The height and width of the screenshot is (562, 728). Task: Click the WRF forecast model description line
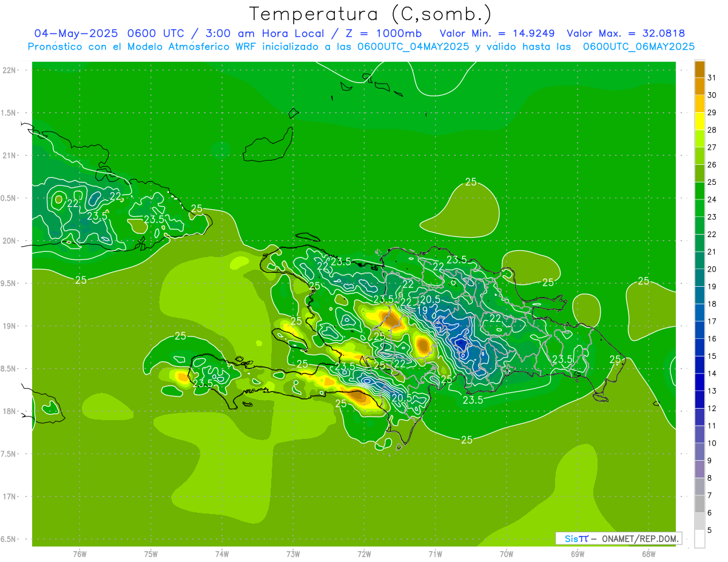pyautogui.click(x=361, y=46)
